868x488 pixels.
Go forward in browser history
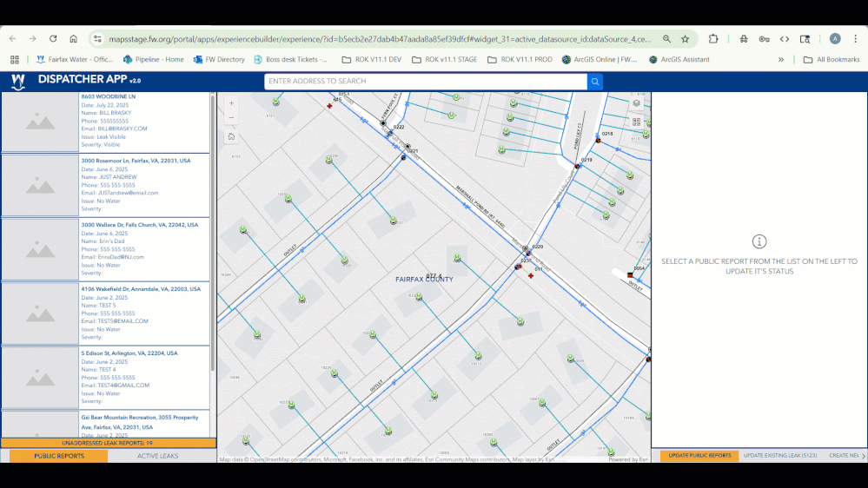(33, 39)
